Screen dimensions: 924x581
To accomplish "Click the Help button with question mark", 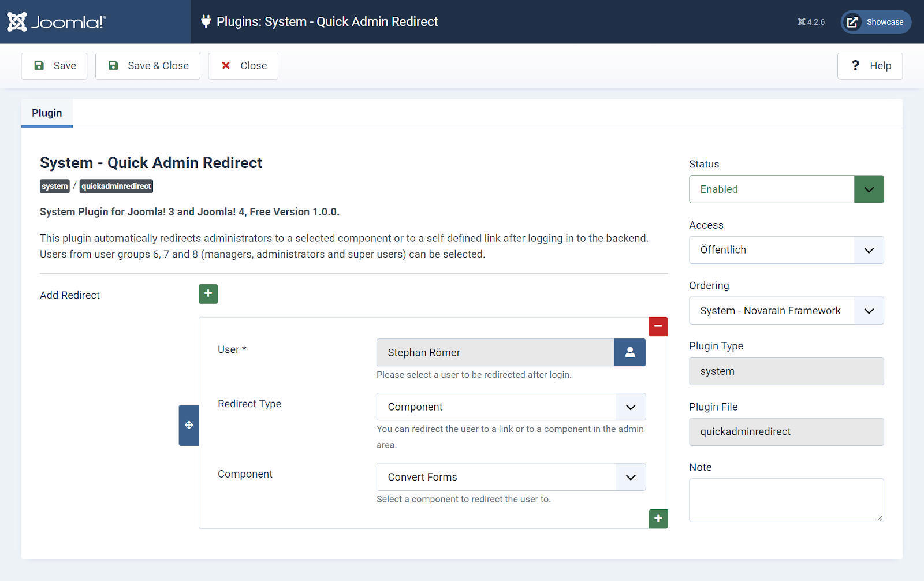I will tap(870, 66).
